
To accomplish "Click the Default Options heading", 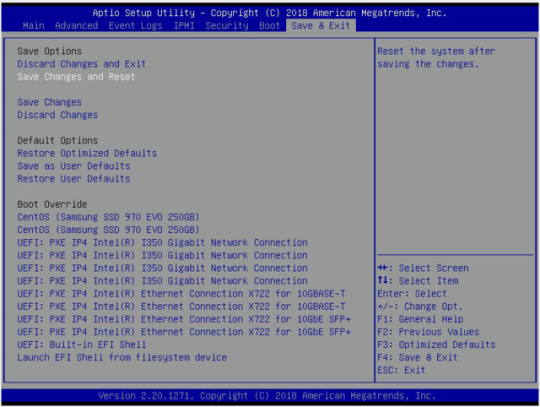I will (x=58, y=140).
